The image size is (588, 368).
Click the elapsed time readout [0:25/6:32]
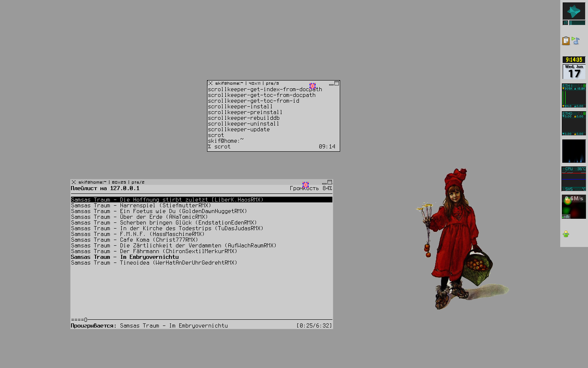(x=314, y=325)
